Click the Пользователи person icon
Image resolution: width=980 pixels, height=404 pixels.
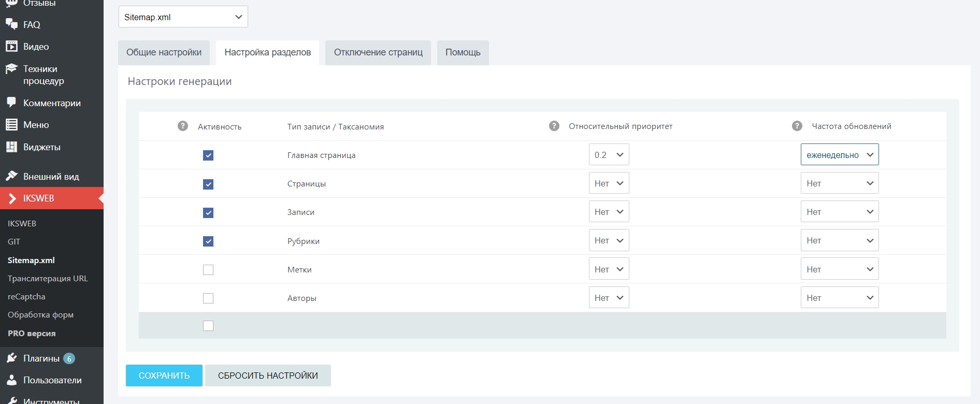[11, 380]
